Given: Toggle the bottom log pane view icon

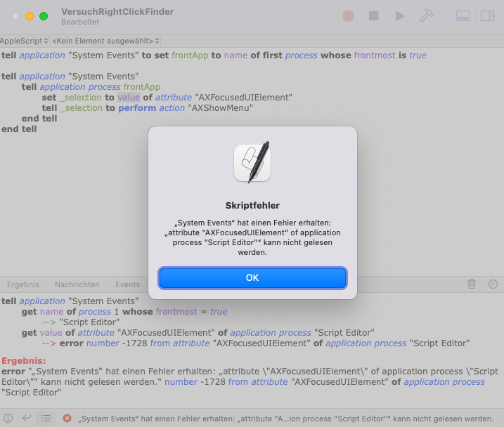Looking at the screenshot, I should [463, 15].
